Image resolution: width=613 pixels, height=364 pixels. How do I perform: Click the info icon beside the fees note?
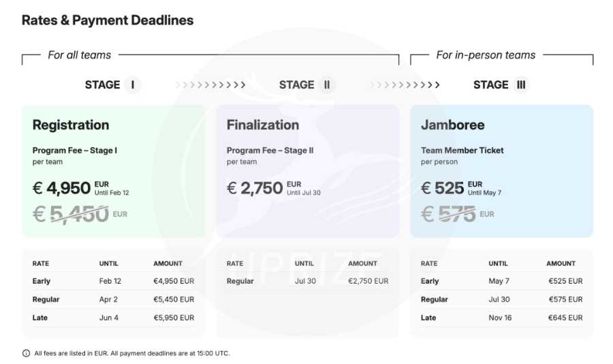click(26, 353)
